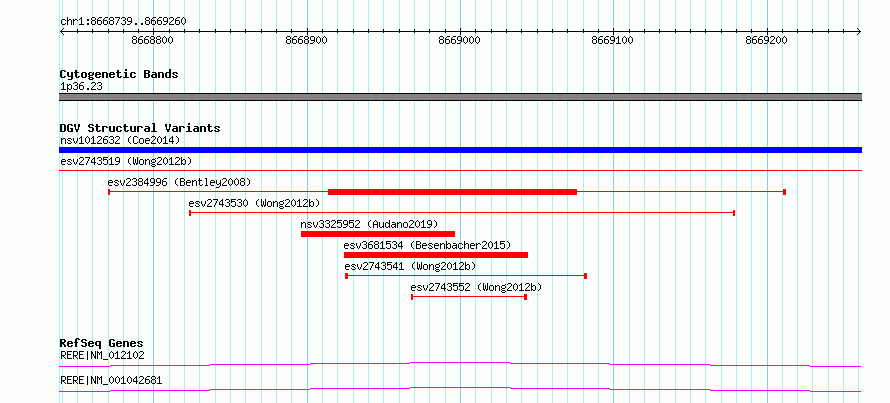The height and width of the screenshot is (403, 890).
Task: Click ruler position 8668800
Action: [x=153, y=40]
